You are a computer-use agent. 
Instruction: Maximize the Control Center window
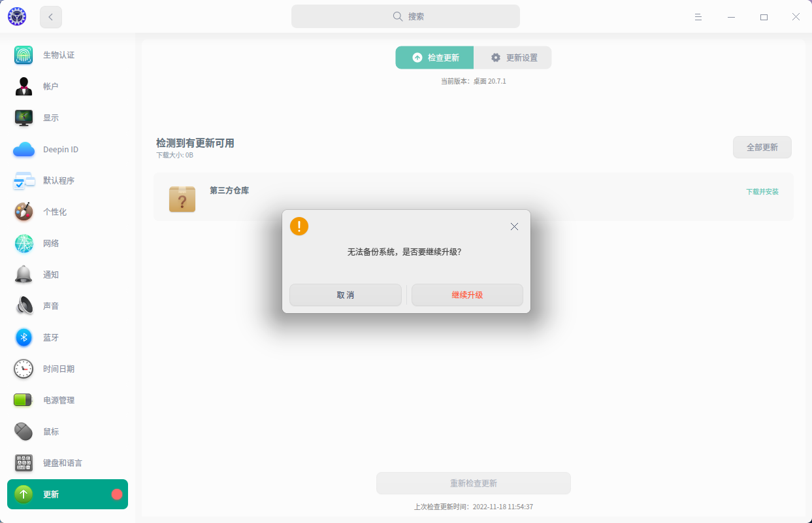(x=764, y=17)
